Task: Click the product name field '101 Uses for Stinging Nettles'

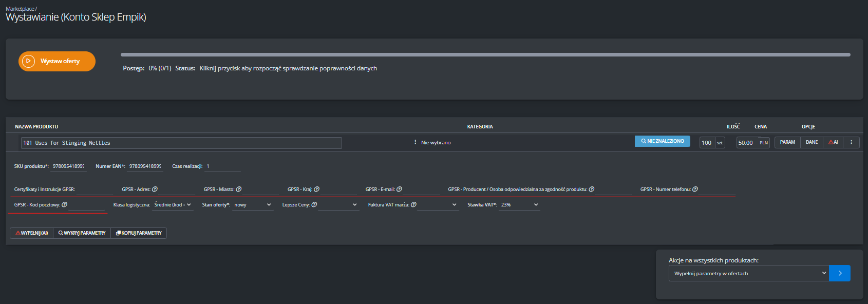Action: pos(181,143)
